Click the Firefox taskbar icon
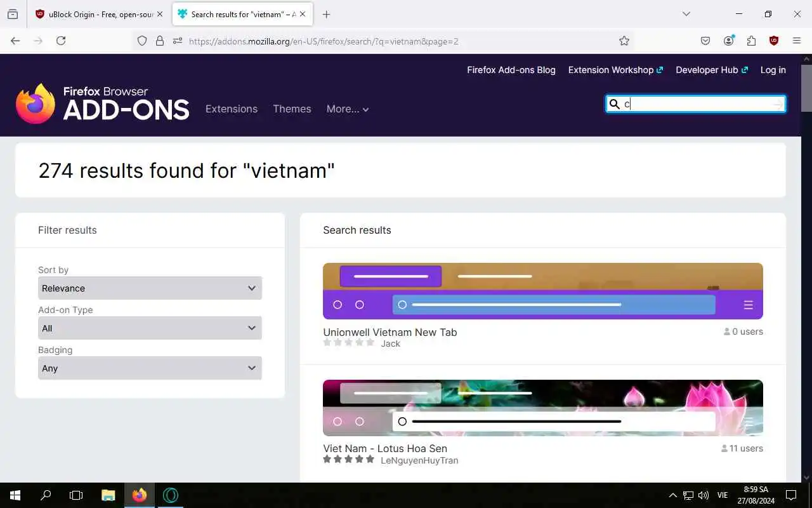 [x=140, y=495]
